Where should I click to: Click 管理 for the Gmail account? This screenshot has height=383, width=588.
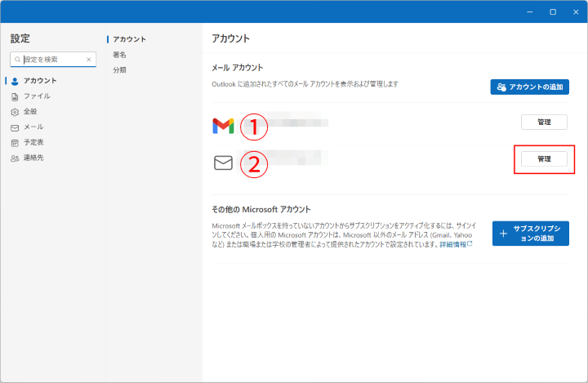tap(544, 122)
